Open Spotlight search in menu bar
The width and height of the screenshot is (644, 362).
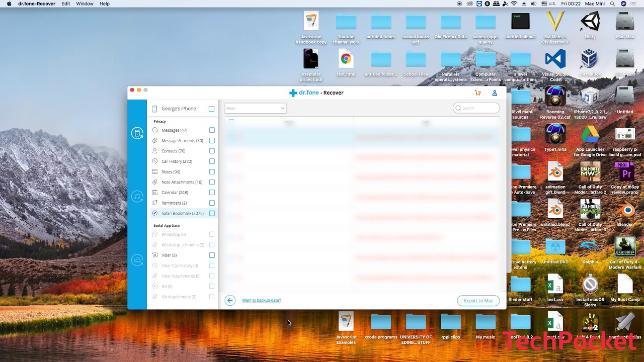click(612, 4)
